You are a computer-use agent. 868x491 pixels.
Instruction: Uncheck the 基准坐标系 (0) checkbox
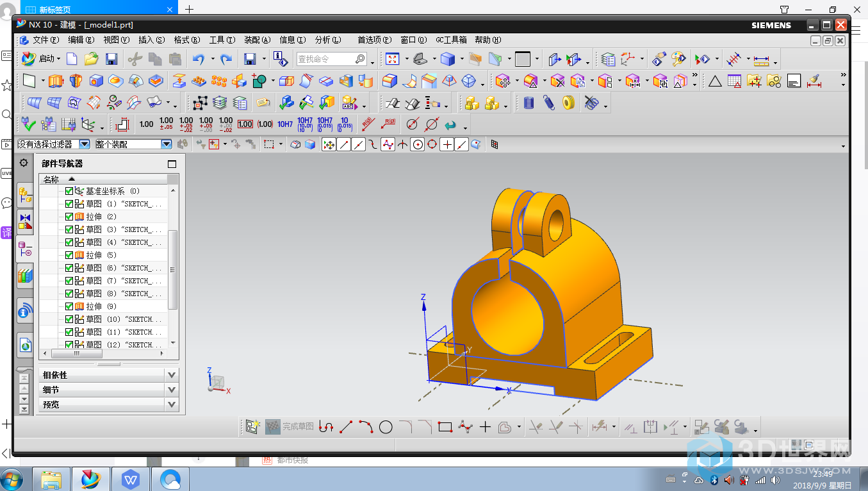pos(69,191)
